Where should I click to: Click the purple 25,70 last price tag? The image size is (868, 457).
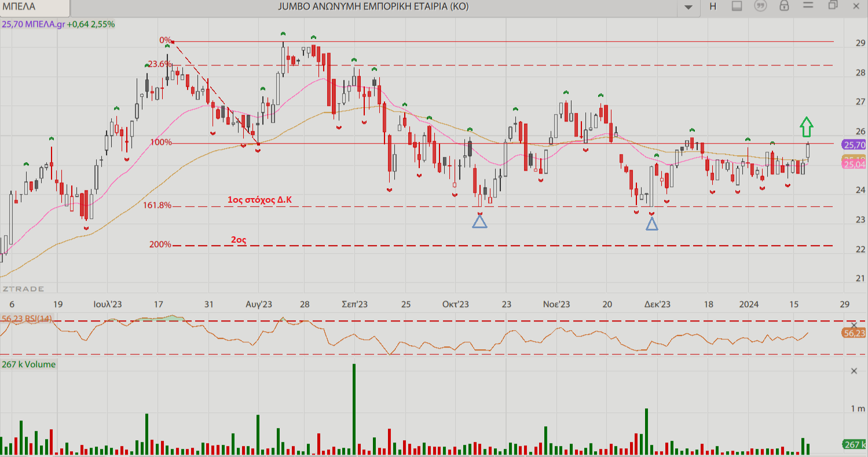click(x=854, y=145)
